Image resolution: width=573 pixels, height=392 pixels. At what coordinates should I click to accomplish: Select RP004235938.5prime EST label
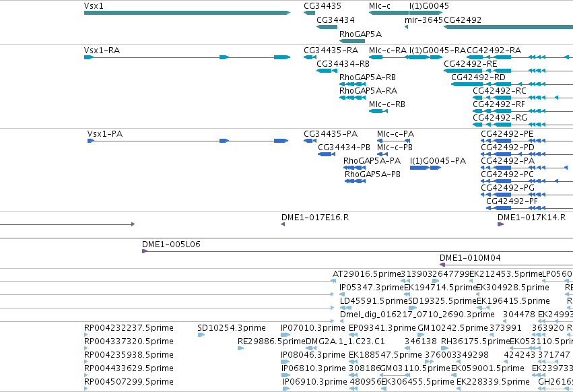(x=129, y=355)
